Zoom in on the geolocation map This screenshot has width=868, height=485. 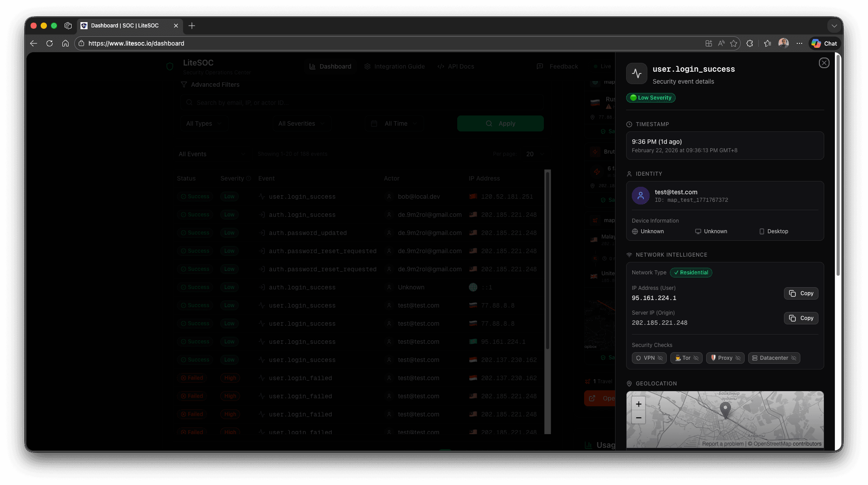(x=638, y=404)
